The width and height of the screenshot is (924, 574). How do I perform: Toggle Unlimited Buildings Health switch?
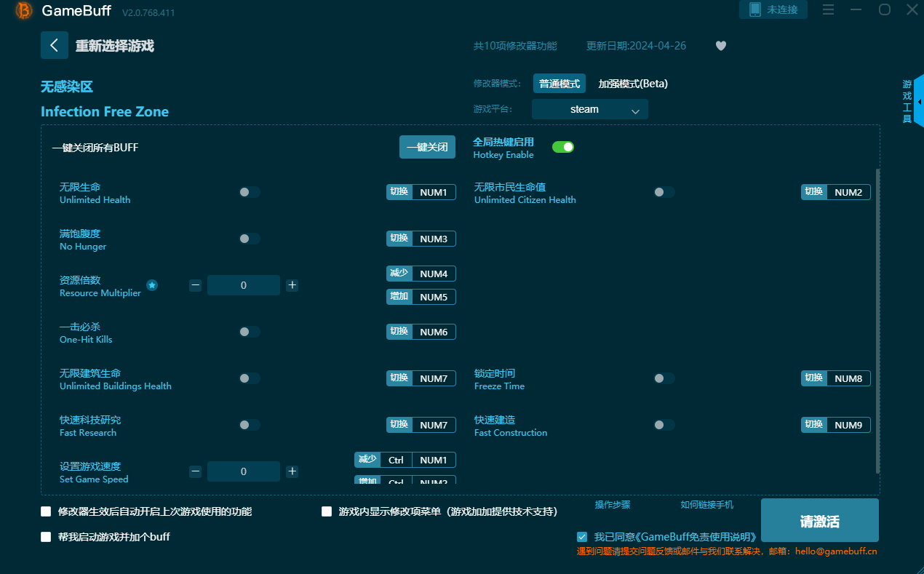tap(250, 378)
